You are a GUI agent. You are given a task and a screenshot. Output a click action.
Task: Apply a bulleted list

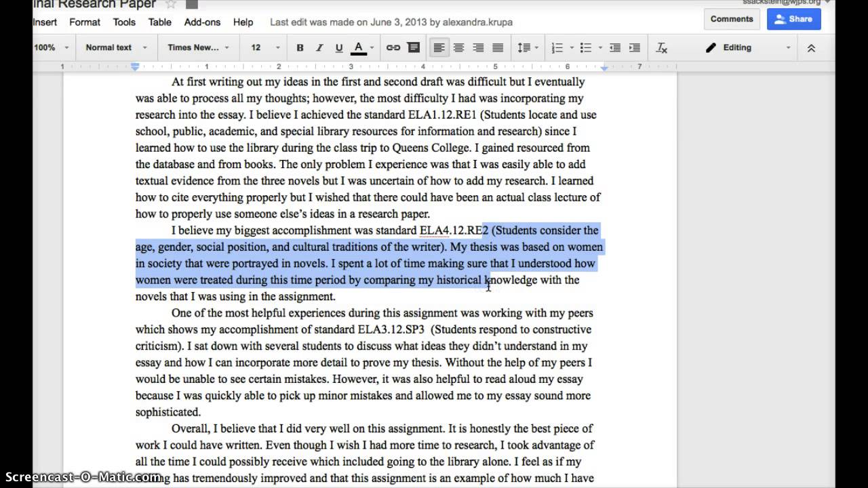[586, 47]
